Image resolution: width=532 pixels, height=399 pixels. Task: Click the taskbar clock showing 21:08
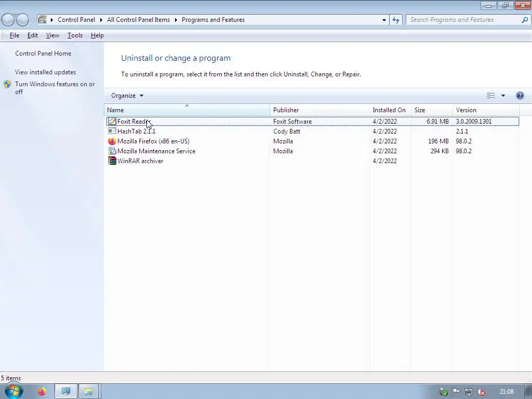click(507, 392)
